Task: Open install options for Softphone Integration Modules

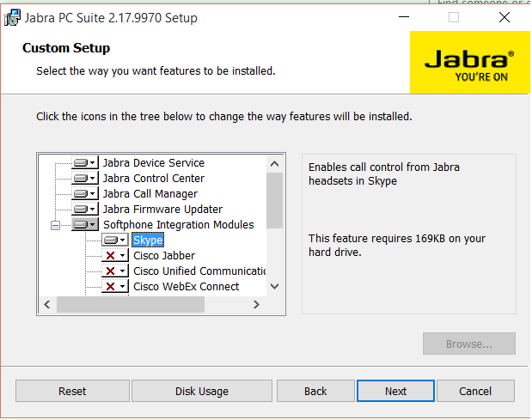Action: [85, 225]
